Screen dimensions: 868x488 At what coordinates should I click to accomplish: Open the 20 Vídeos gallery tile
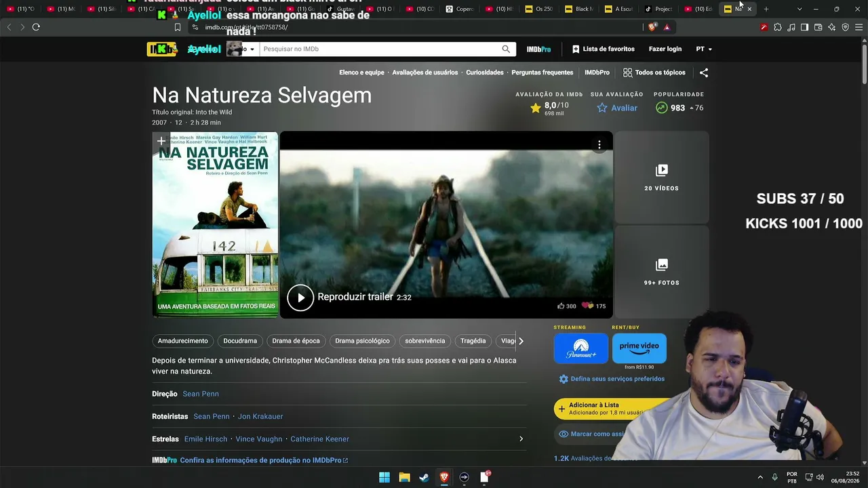pos(661,178)
